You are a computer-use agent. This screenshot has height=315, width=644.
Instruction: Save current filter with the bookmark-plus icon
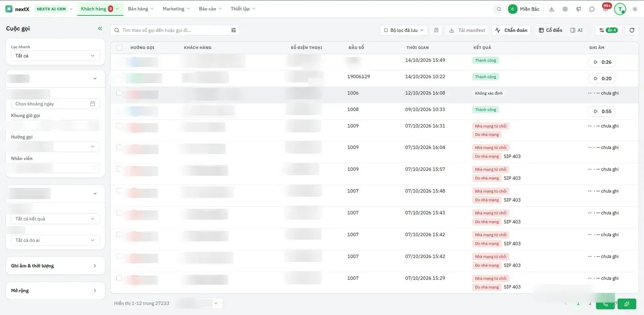(436, 30)
